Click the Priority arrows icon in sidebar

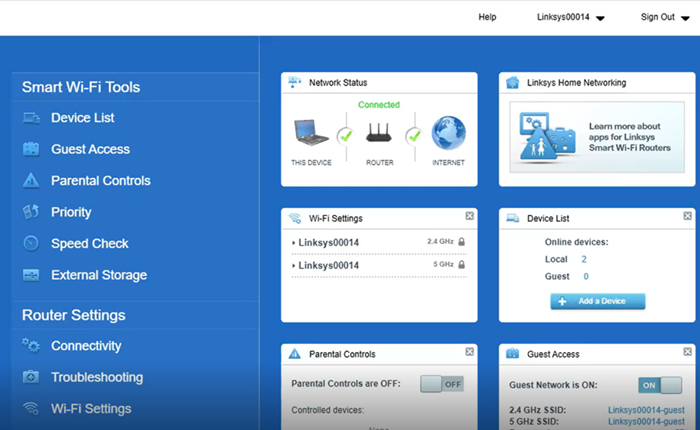click(x=31, y=212)
